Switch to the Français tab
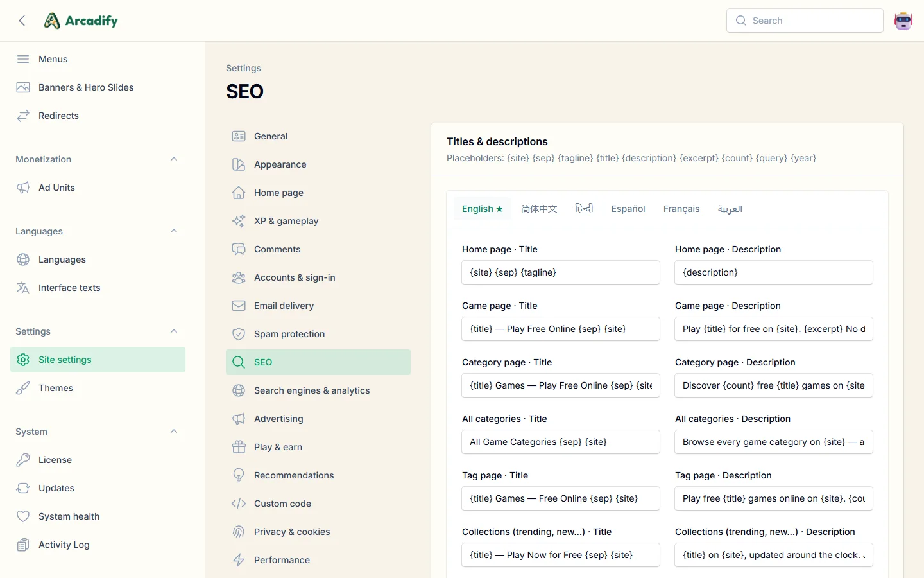The width and height of the screenshot is (924, 578). click(681, 209)
